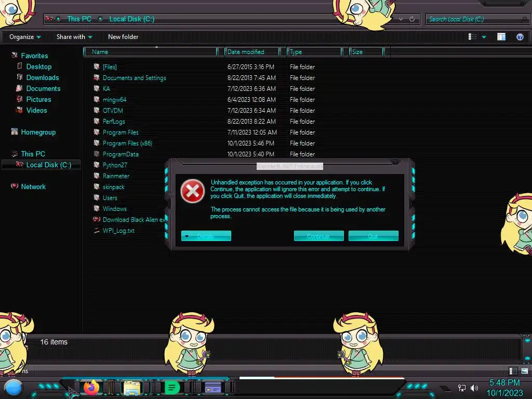Change view using the view layout icon
This screenshot has width=532, height=399.
coord(472,37)
